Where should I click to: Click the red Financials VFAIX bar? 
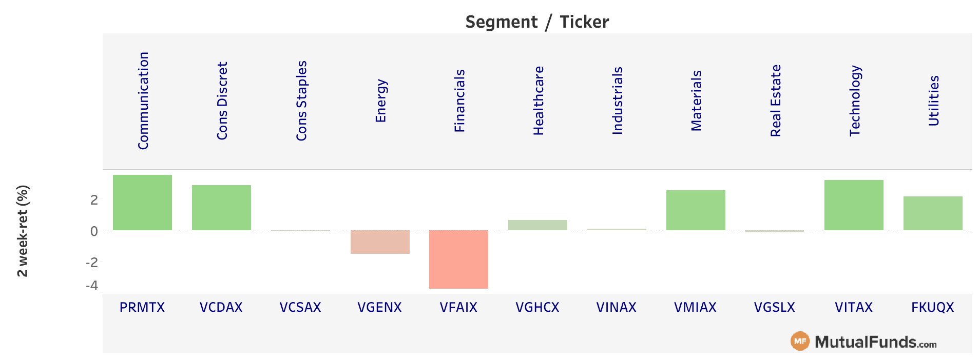point(458,259)
